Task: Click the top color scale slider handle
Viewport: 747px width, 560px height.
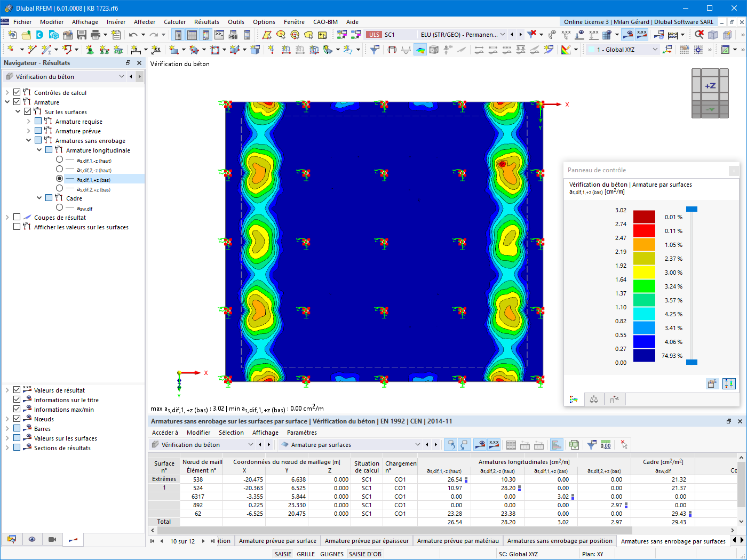Action: tap(692, 209)
